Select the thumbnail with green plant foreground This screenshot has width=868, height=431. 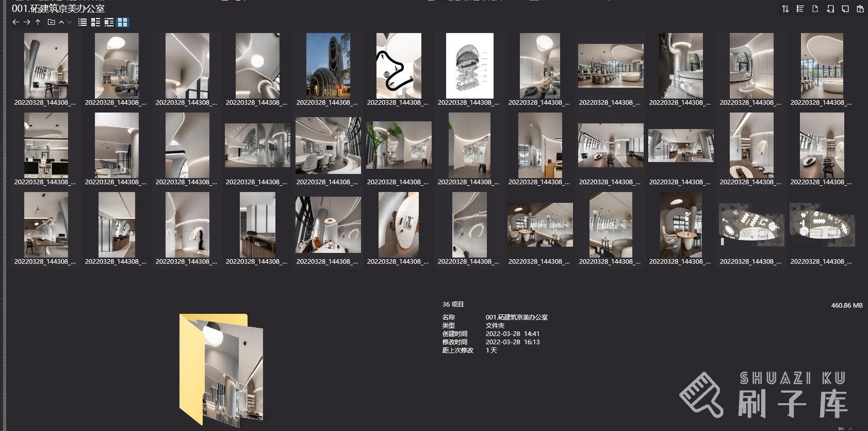399,145
